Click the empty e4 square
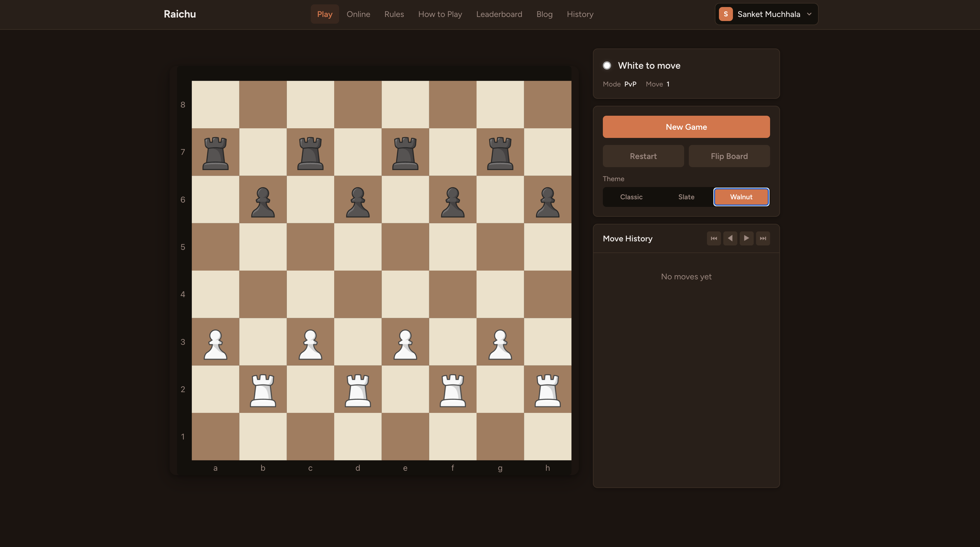Viewport: 980px width, 547px height. pos(405,294)
